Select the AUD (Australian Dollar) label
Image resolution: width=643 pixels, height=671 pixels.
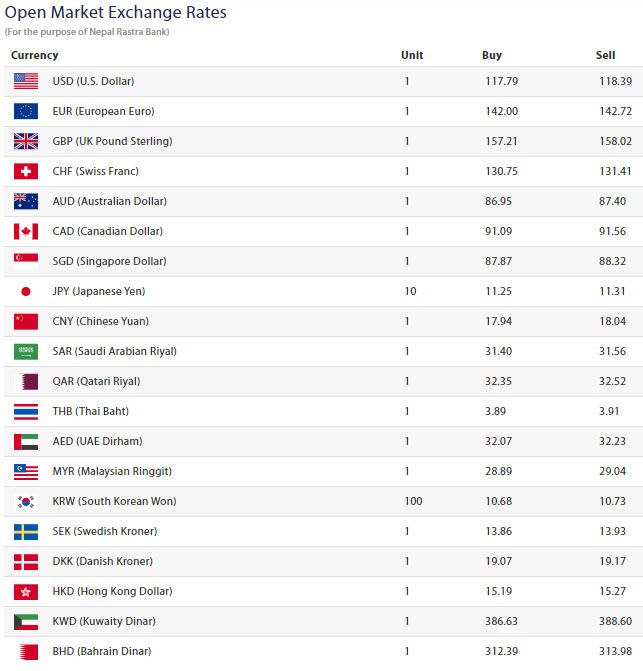pyautogui.click(x=110, y=201)
